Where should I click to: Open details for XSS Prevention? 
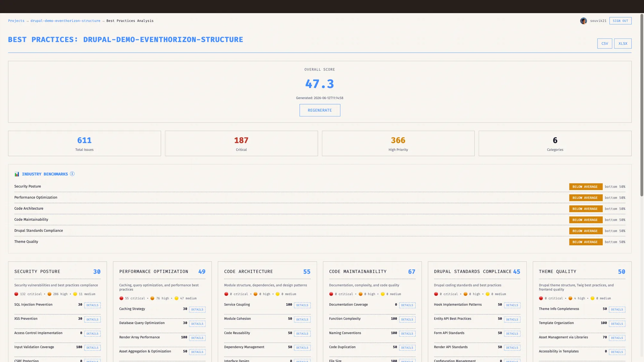pos(92,320)
